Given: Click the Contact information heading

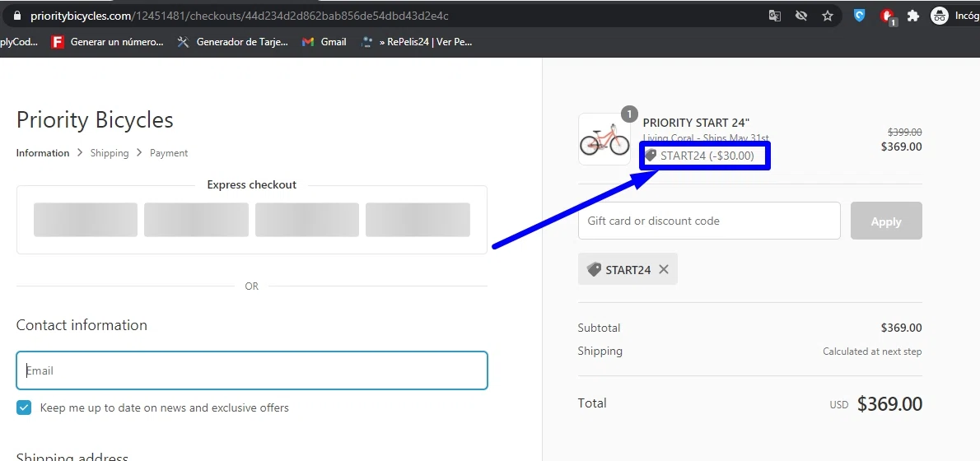Looking at the screenshot, I should [82, 325].
